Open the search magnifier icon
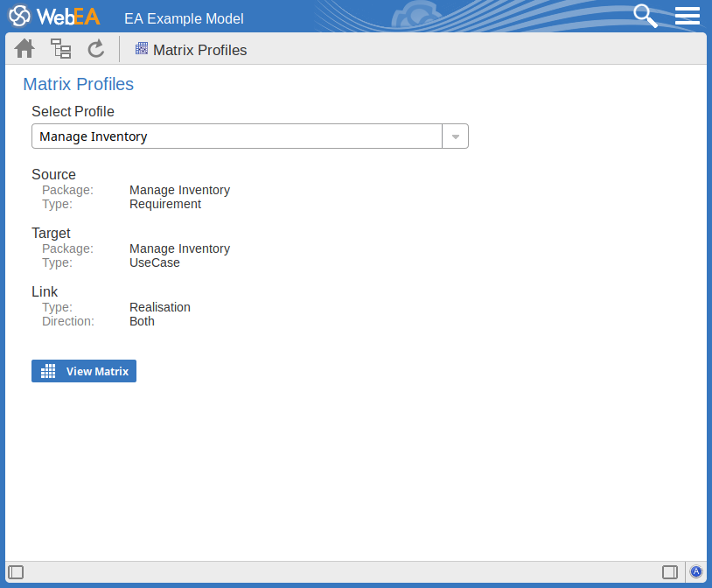The height and width of the screenshot is (588, 712). (646, 16)
